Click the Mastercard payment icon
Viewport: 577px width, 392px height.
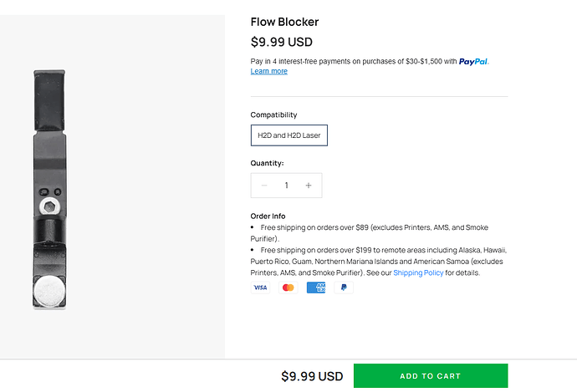point(288,288)
